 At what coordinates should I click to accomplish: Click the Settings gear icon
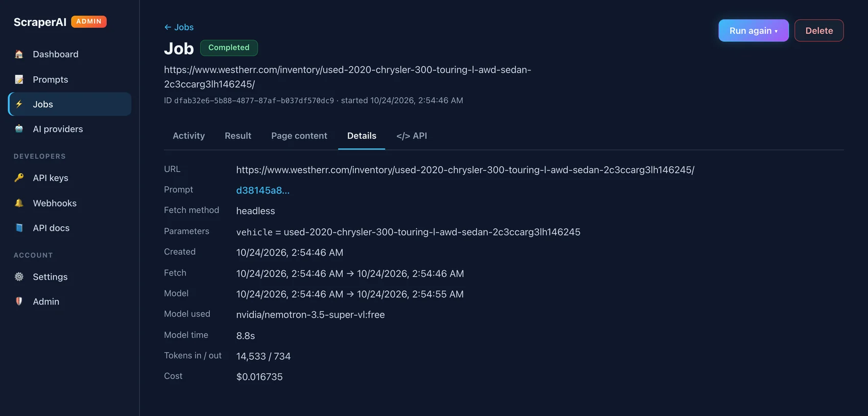pyautogui.click(x=19, y=276)
